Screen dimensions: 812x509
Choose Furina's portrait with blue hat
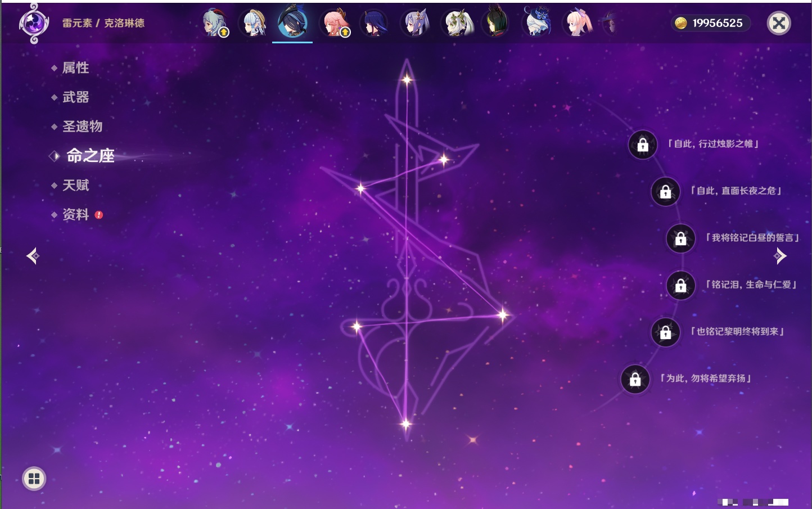point(537,23)
